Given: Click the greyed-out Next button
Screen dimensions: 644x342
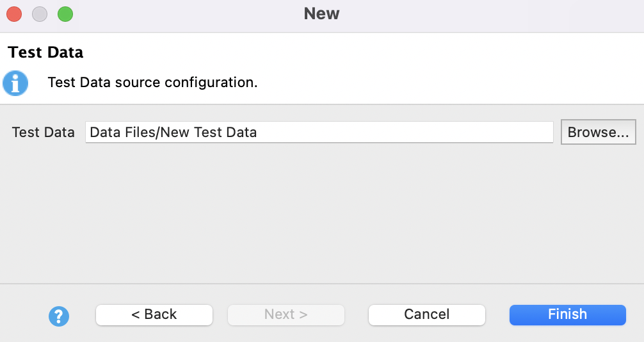Looking at the screenshot, I should click(286, 314).
